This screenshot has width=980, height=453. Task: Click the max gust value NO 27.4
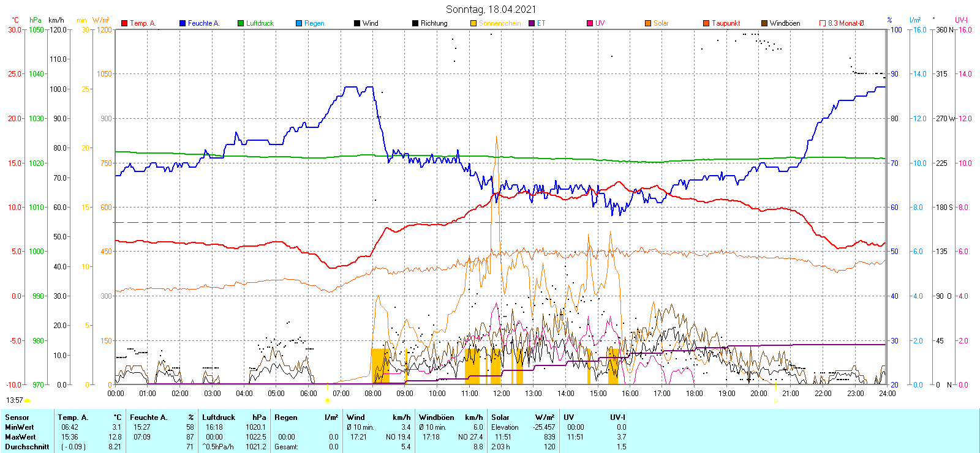[470, 437]
